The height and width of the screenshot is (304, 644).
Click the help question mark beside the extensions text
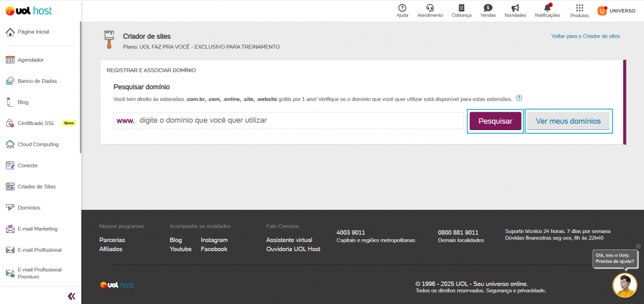(x=519, y=98)
